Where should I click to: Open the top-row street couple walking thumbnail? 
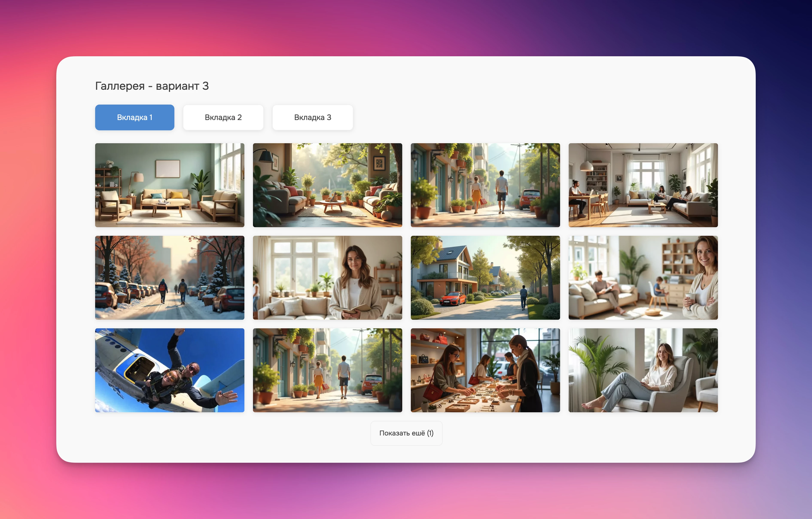(485, 185)
